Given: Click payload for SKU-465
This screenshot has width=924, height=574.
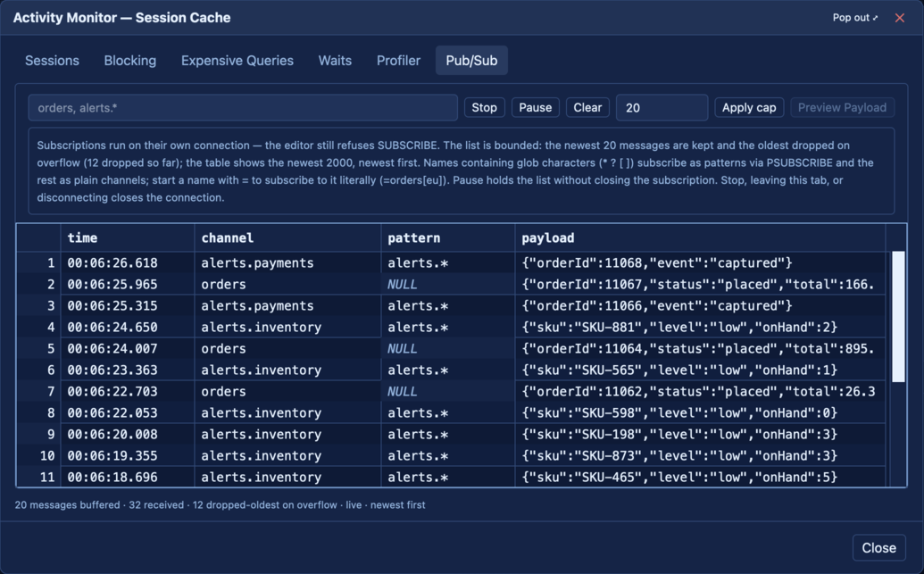Looking at the screenshot, I should [x=700, y=478].
